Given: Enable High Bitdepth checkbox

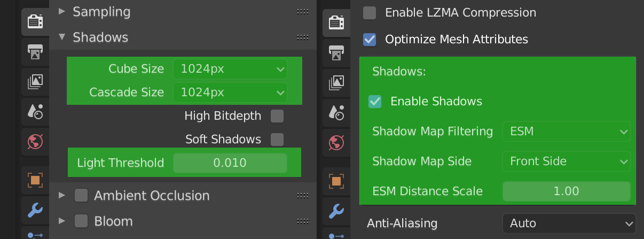Looking at the screenshot, I should [x=277, y=116].
